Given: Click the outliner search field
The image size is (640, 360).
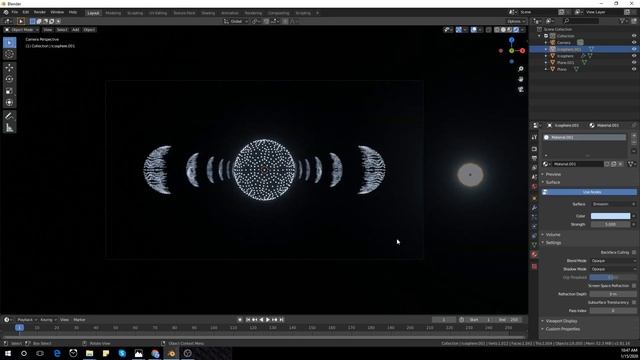Looking at the screenshot, I should point(580,21).
